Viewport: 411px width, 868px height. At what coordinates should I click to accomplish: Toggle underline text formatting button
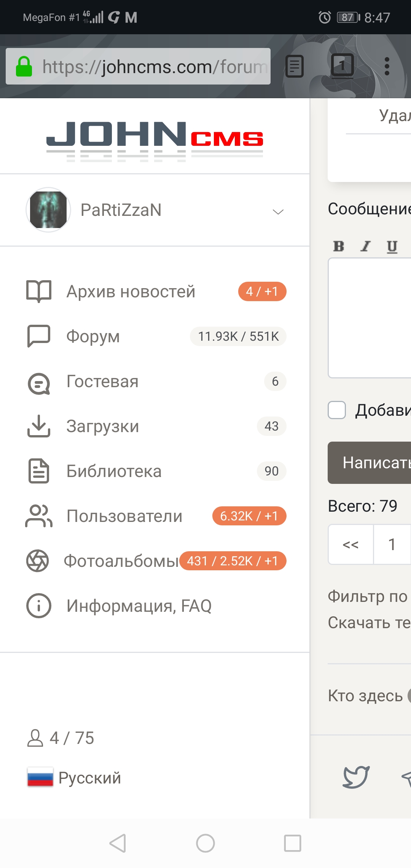click(392, 246)
